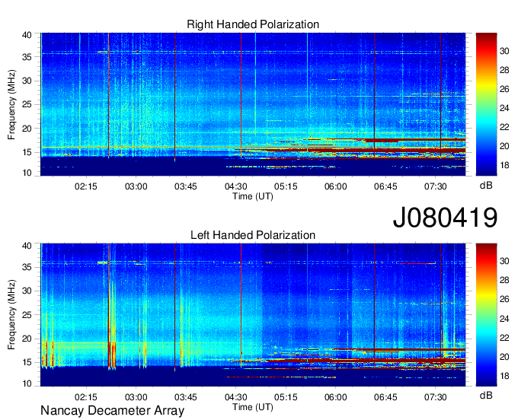Select the "J080419" observation label

445,218
